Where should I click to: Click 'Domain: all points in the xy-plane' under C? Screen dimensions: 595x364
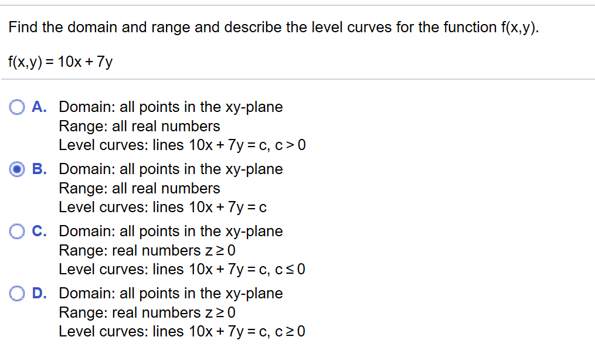coord(171,231)
